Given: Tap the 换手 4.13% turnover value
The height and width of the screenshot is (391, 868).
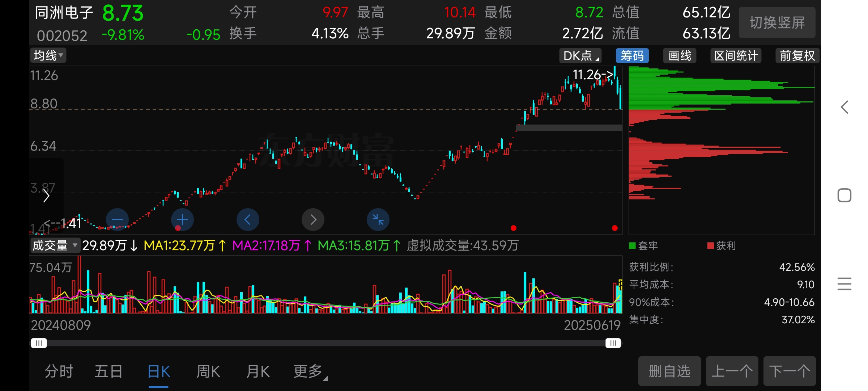Looking at the screenshot, I should [330, 34].
